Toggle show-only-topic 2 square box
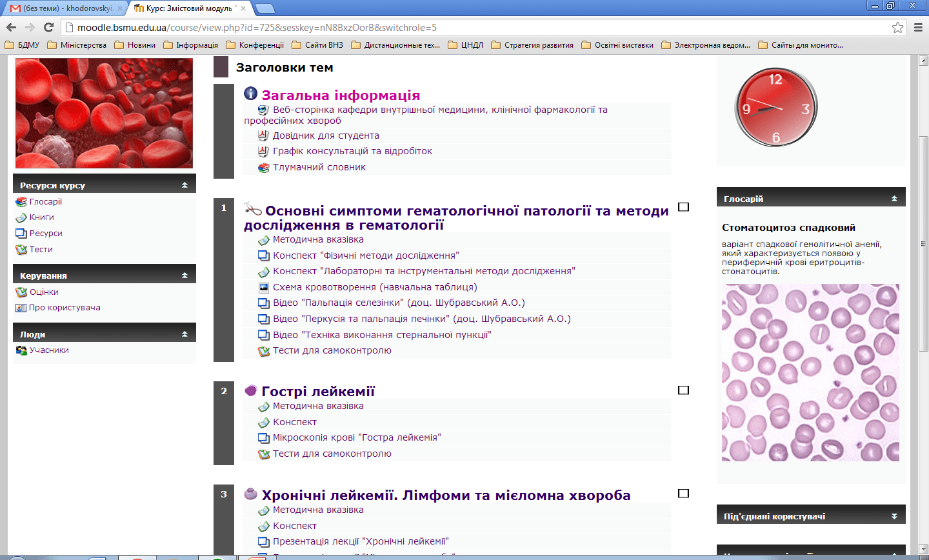Image resolution: width=929 pixels, height=560 pixels. [684, 390]
